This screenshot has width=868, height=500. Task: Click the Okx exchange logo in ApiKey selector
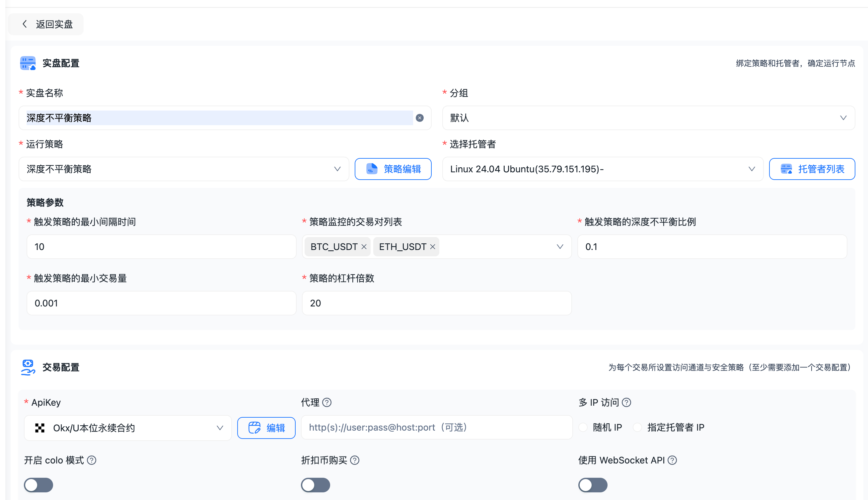(40, 428)
